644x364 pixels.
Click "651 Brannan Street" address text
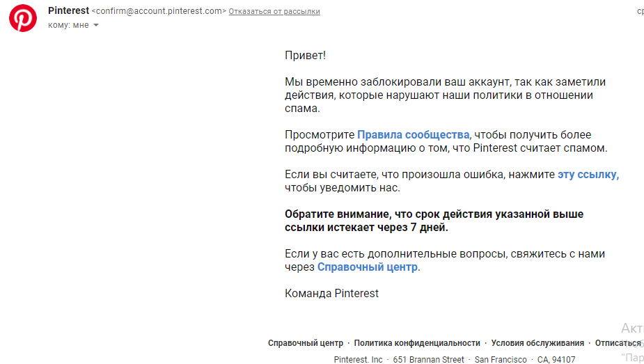428,360
